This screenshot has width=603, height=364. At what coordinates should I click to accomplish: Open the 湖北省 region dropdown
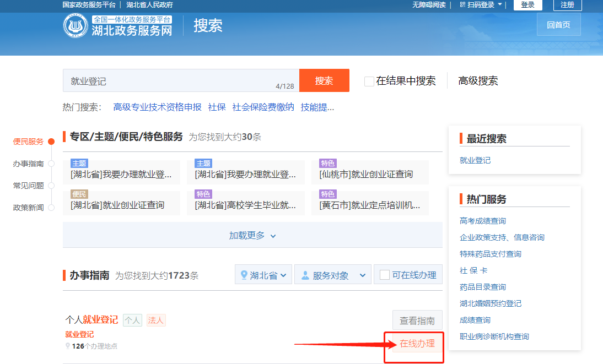tap(263, 275)
